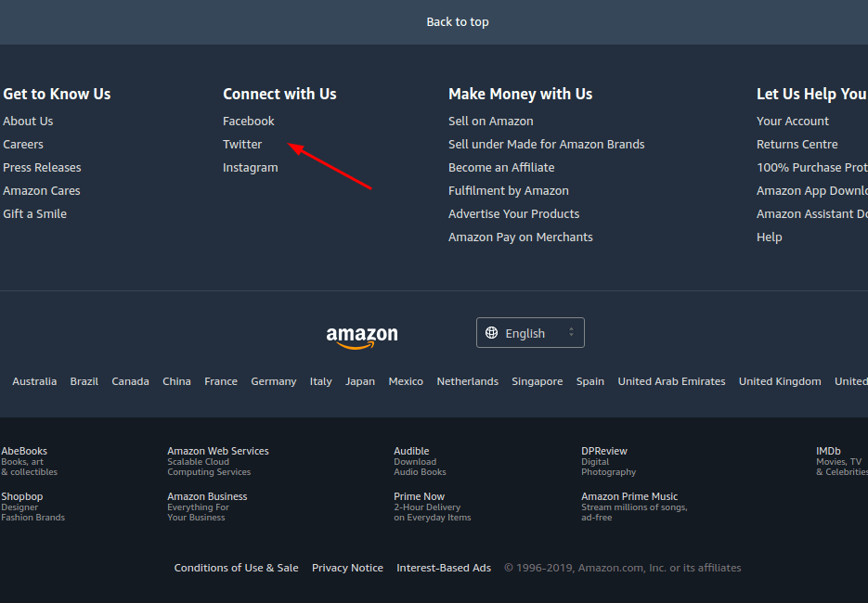Visit Amazon's Facebook page link

pos(249,122)
